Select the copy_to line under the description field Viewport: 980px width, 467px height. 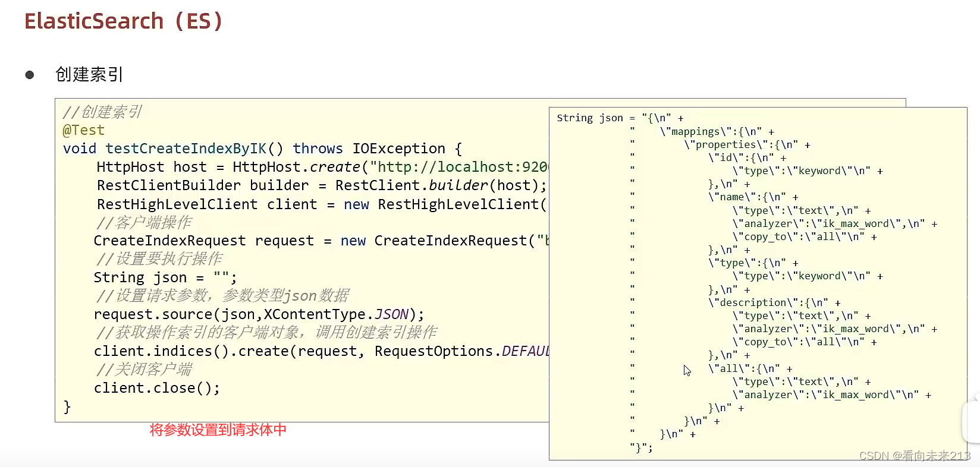[805, 342]
